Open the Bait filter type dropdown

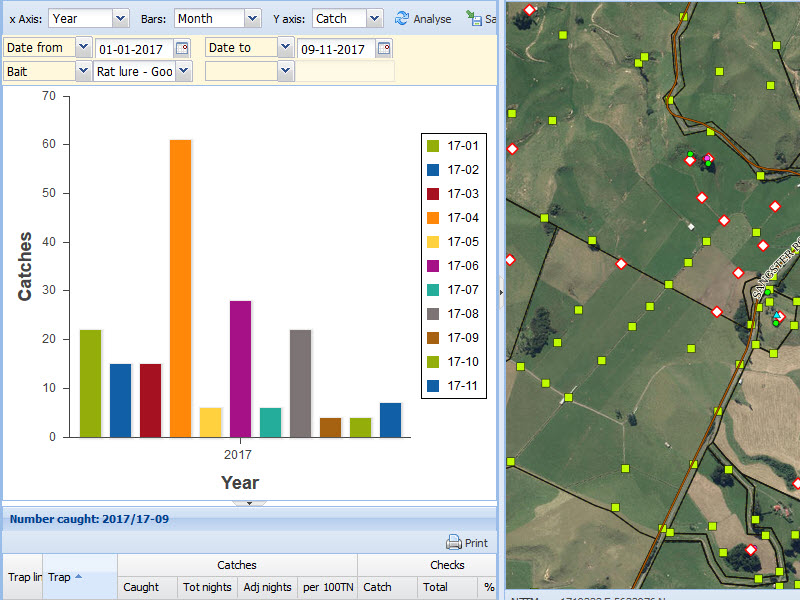pyautogui.click(x=82, y=71)
